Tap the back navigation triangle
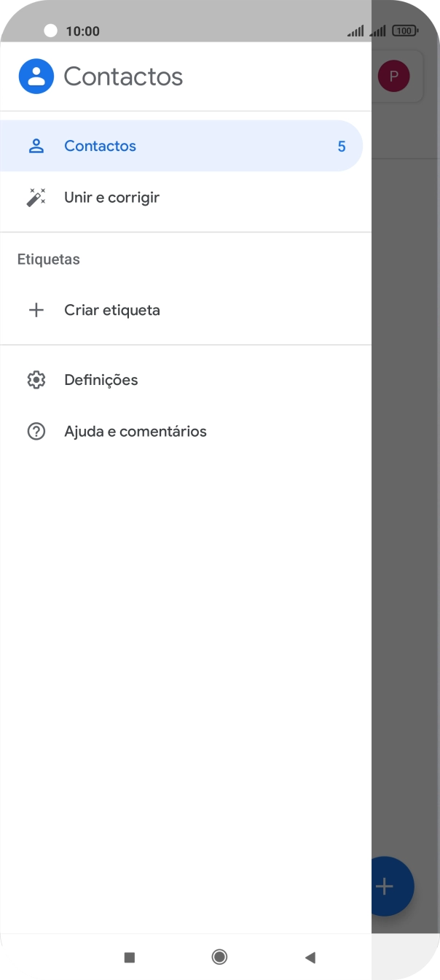The height and width of the screenshot is (980, 440). (310, 957)
